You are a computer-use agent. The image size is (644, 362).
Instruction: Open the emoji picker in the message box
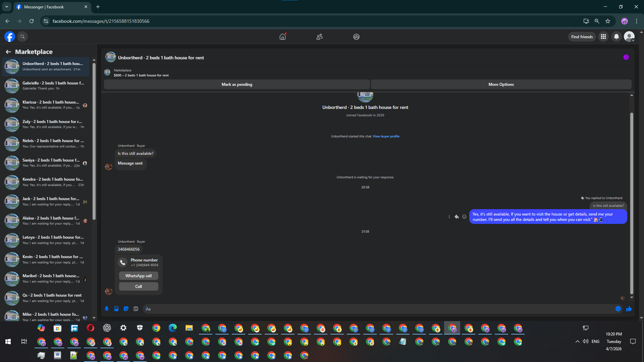pyautogui.click(x=618, y=309)
